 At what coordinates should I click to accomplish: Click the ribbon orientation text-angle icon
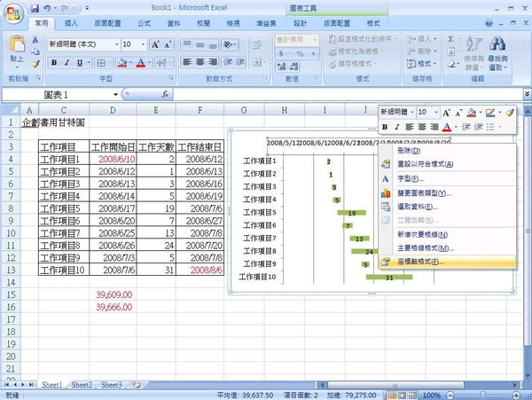point(230,44)
